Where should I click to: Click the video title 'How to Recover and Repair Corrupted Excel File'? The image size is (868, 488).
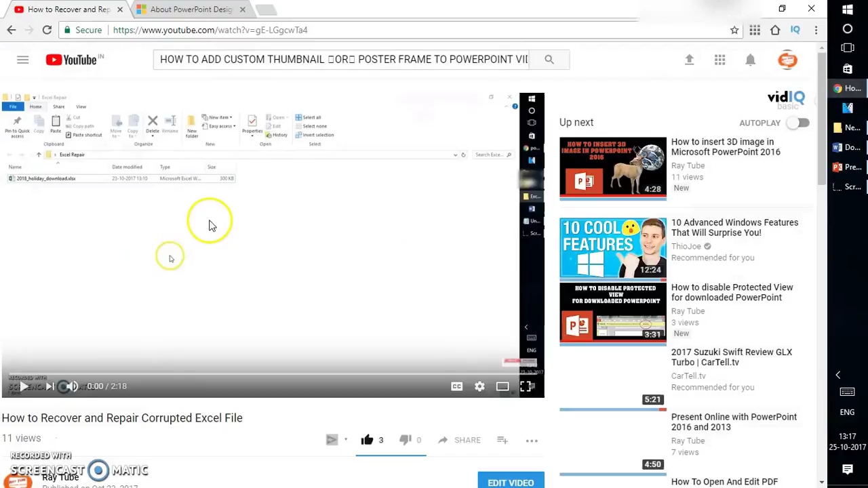pyautogui.click(x=122, y=418)
